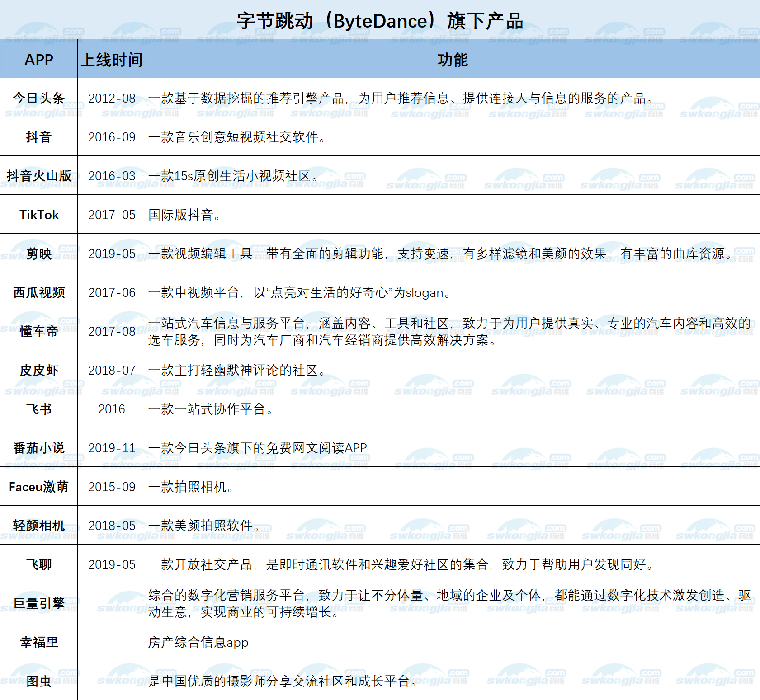The image size is (760, 700).
Task: Click the date cell 2016-03
Action: tap(112, 176)
